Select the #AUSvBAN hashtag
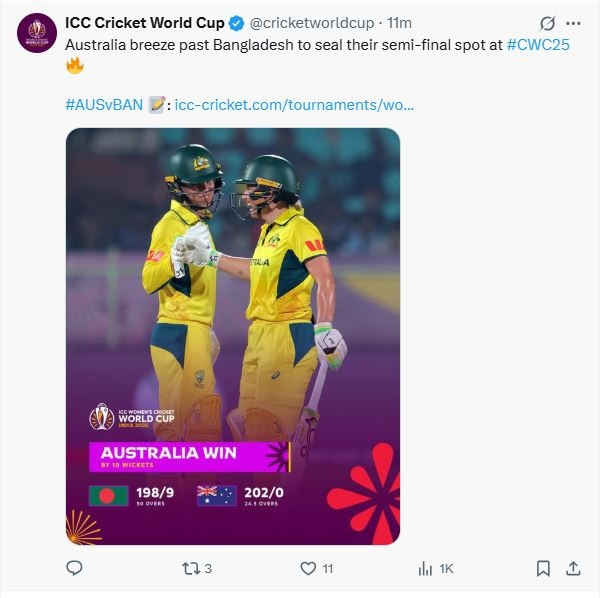Image resolution: width=603 pixels, height=598 pixels. point(103,104)
